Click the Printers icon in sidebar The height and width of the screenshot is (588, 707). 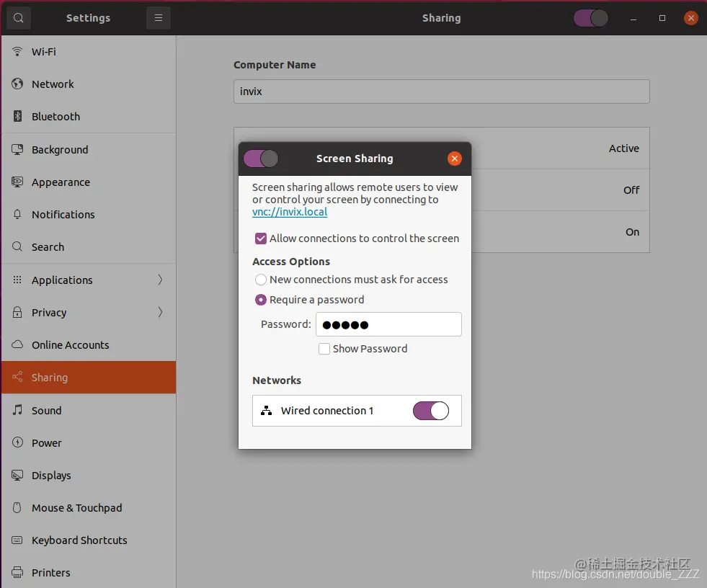point(17,573)
